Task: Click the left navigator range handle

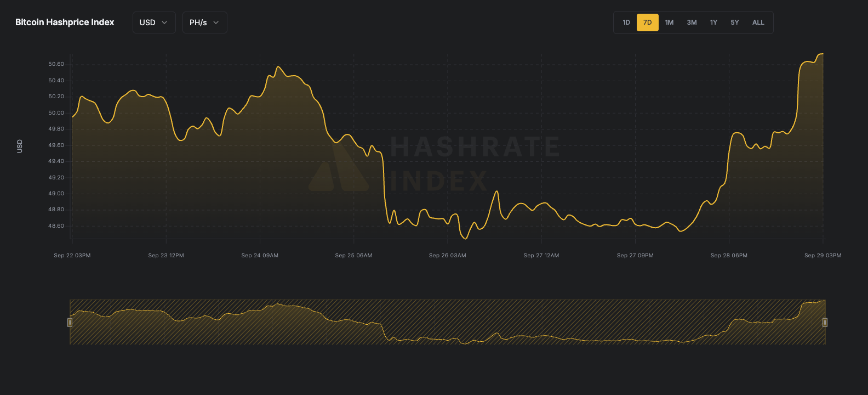Action: click(70, 322)
